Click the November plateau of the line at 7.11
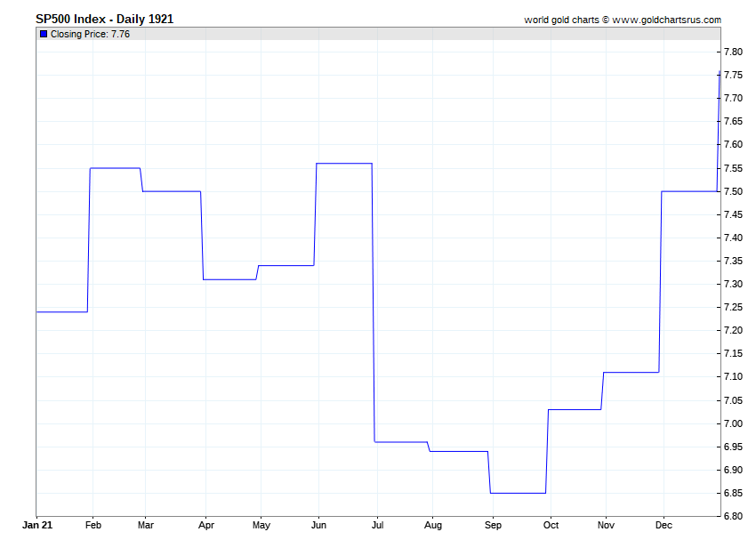The image size is (756, 548). point(631,373)
